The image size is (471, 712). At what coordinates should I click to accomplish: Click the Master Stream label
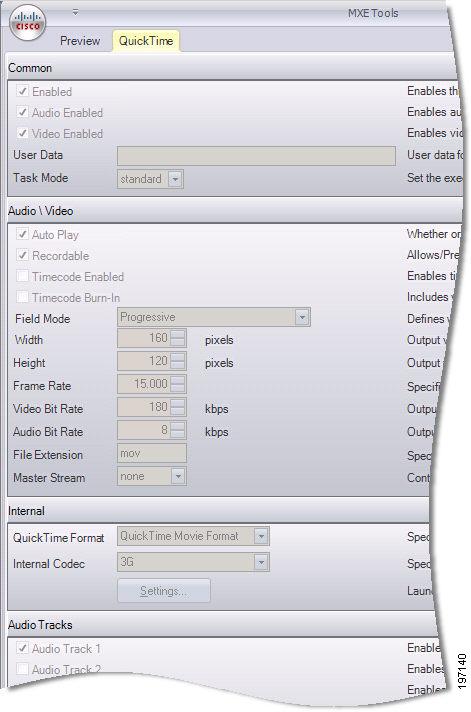click(49, 478)
